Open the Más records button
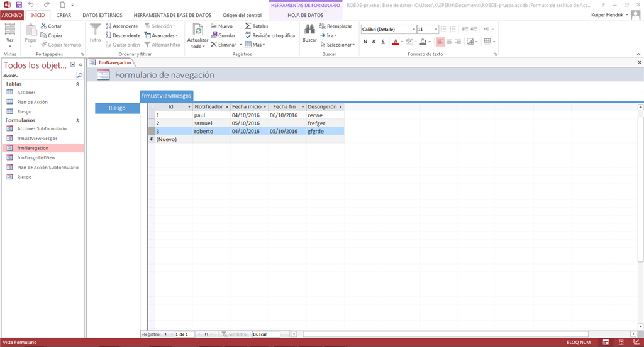Screen dimensions: 644x347 point(255,45)
